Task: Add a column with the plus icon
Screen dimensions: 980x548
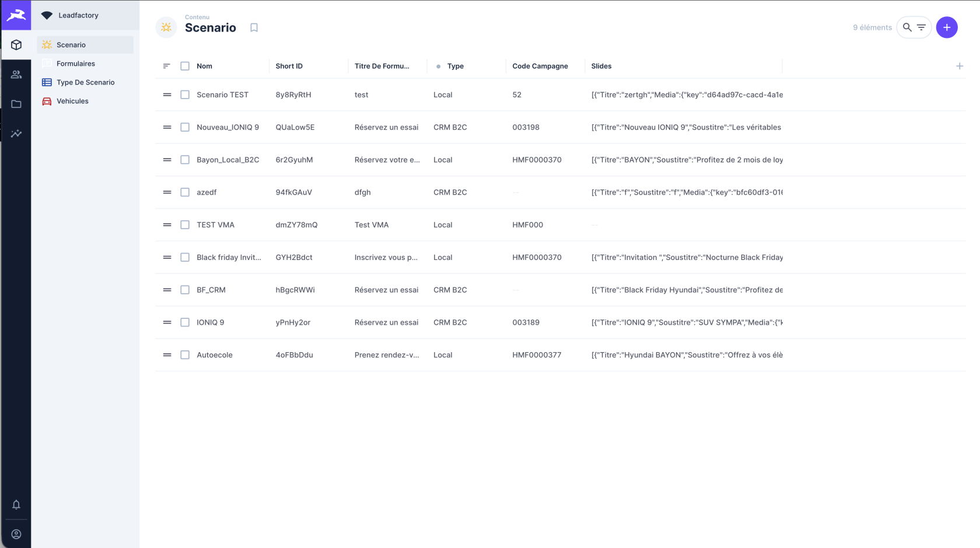Action: pyautogui.click(x=960, y=66)
